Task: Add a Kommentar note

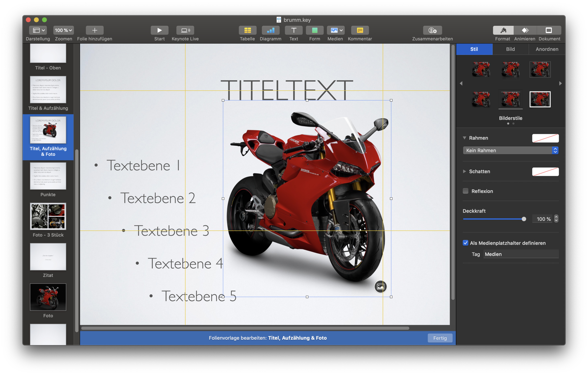Action: (x=360, y=30)
